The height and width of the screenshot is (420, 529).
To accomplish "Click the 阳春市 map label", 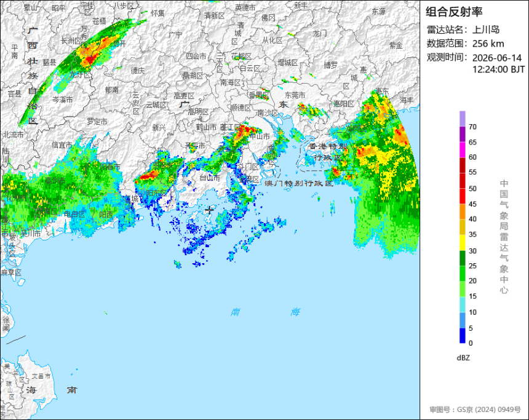I will coord(110,167).
